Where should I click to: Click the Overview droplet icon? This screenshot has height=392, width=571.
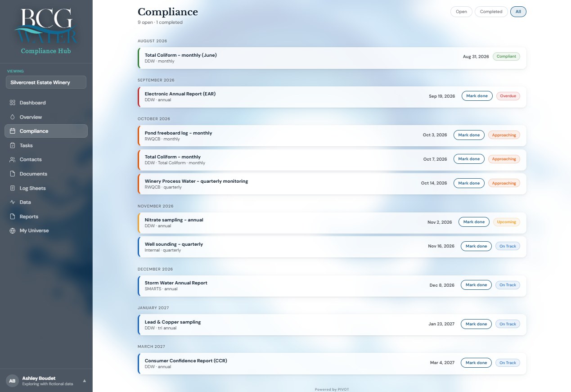tap(13, 117)
